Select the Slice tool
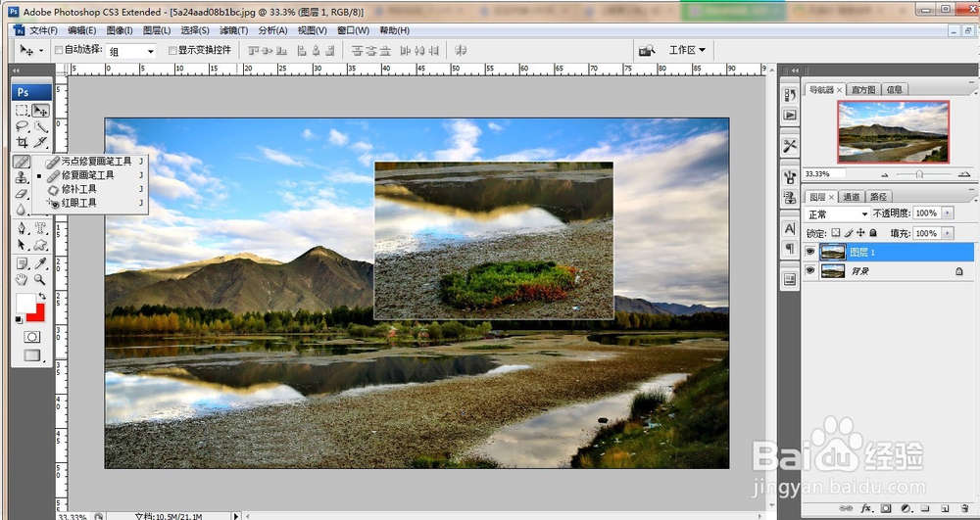Screen dimensions: 980x520 click(40, 142)
